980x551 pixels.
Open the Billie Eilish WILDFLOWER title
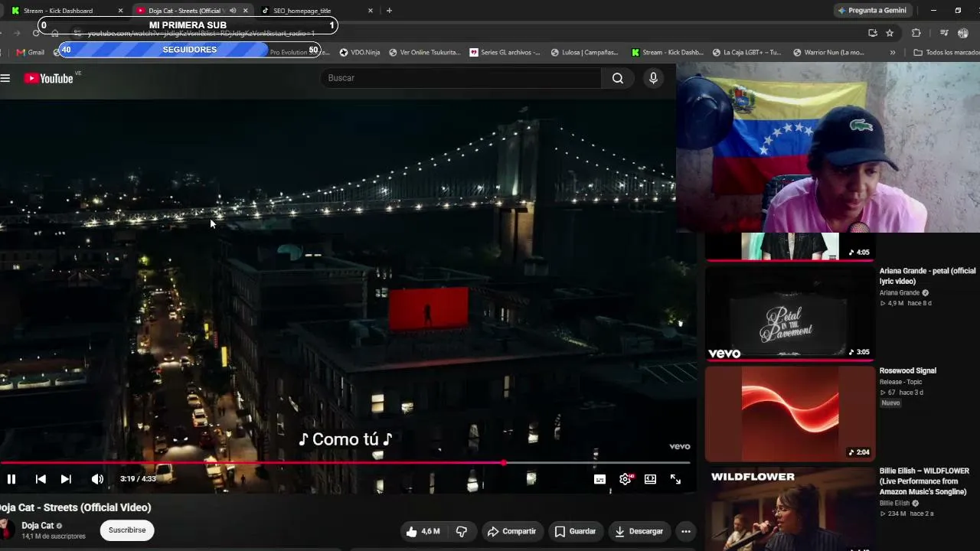(925, 481)
